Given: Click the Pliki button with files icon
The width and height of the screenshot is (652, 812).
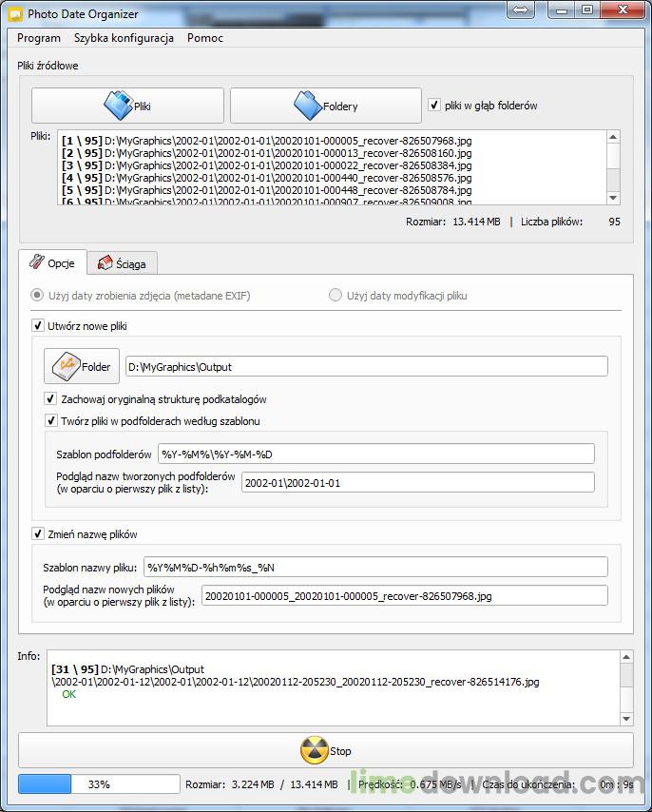Looking at the screenshot, I should tap(127, 106).
